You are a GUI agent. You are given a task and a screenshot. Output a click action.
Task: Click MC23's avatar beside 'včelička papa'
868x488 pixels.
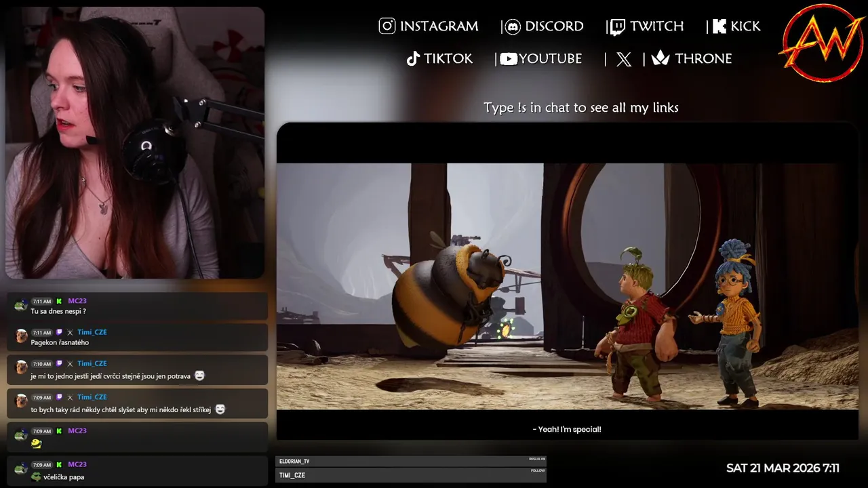coord(21,468)
